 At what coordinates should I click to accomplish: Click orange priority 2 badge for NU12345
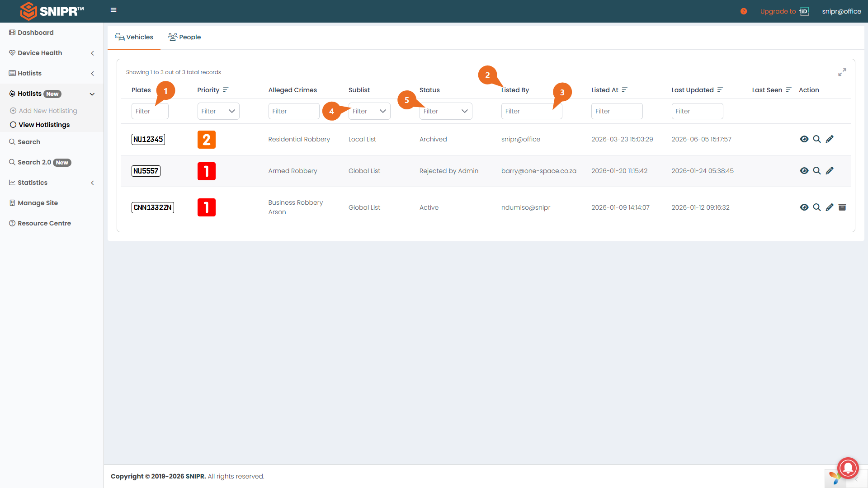(207, 140)
